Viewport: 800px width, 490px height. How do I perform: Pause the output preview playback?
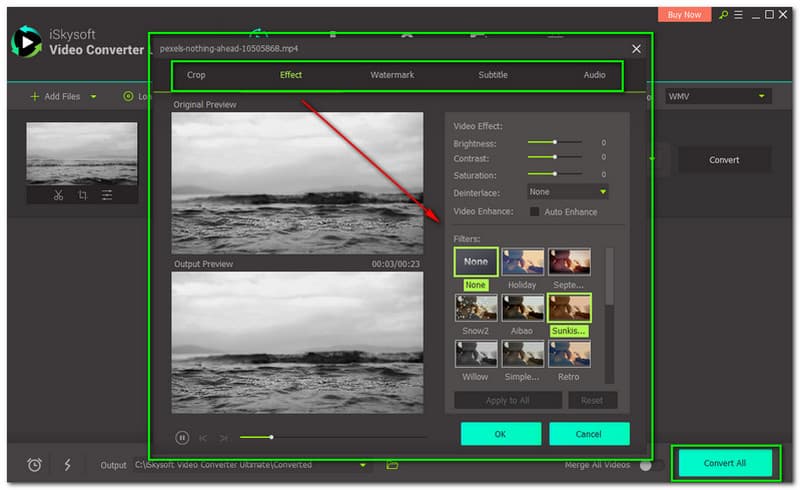click(183, 437)
